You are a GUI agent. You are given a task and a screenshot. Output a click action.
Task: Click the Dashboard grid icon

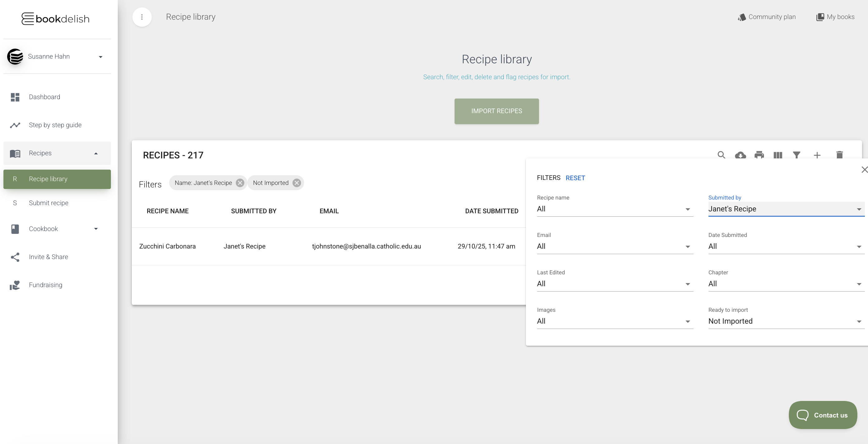pyautogui.click(x=15, y=97)
